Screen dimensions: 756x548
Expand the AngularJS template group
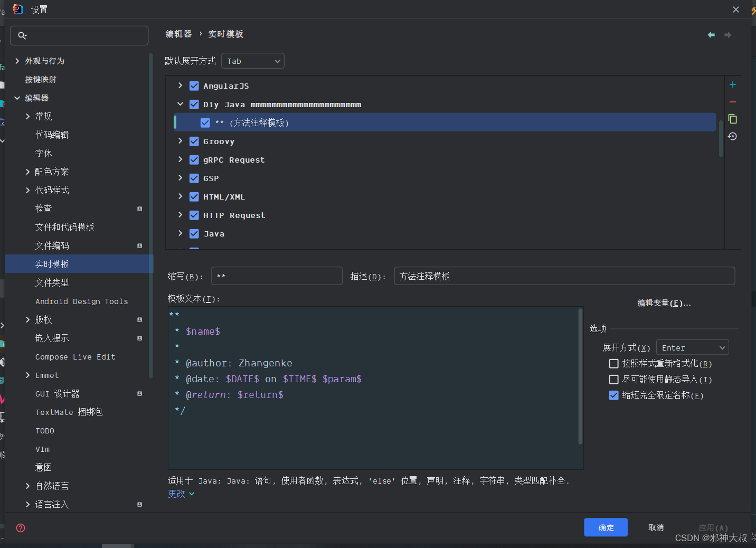tap(180, 86)
